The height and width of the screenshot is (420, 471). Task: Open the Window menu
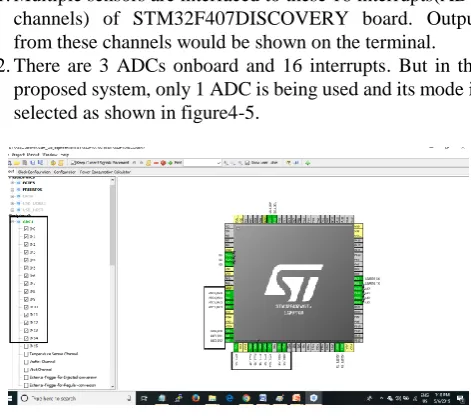click(x=50, y=155)
